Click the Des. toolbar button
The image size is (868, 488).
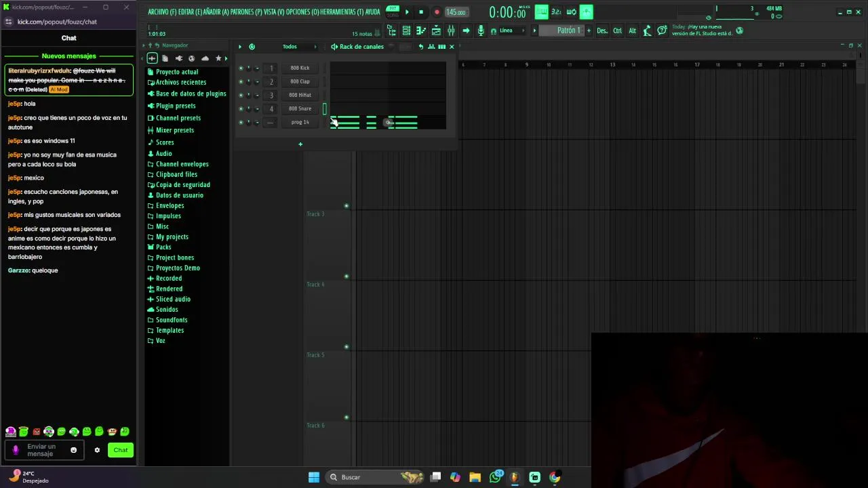(x=602, y=30)
